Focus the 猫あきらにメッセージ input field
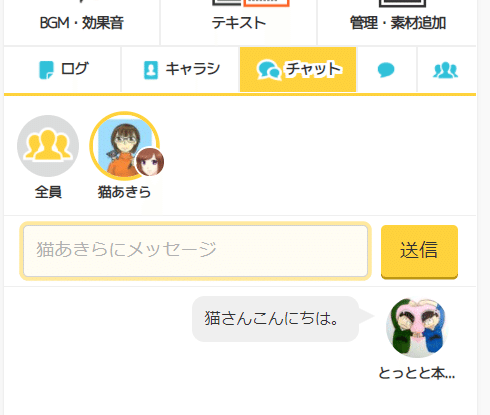The image size is (490, 415). (195, 251)
